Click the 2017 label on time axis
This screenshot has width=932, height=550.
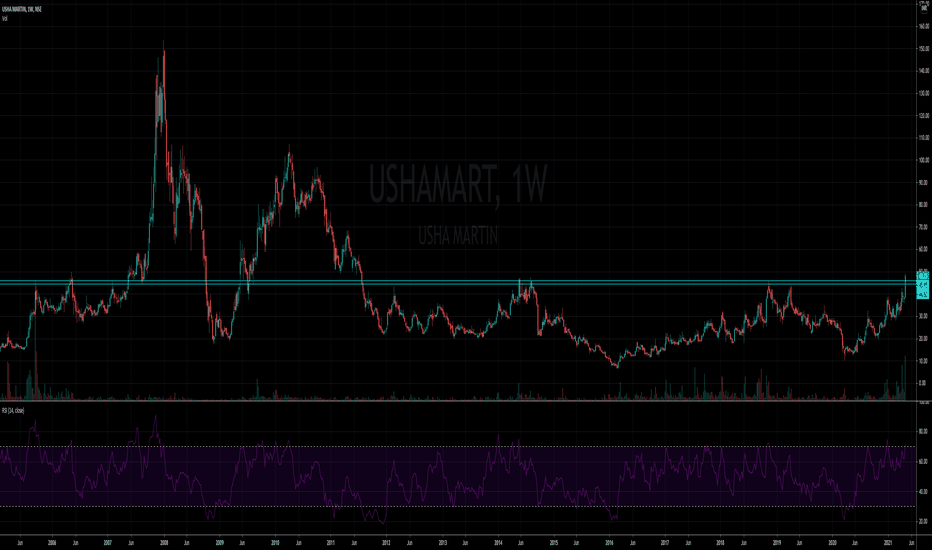coord(665,542)
